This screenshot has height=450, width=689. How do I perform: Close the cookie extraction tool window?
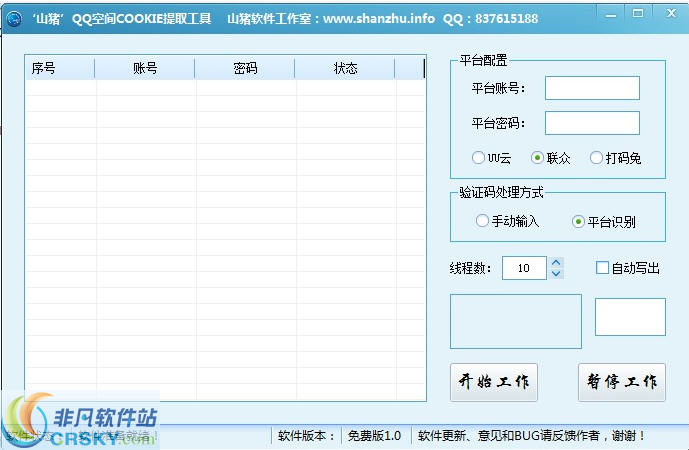pos(671,13)
